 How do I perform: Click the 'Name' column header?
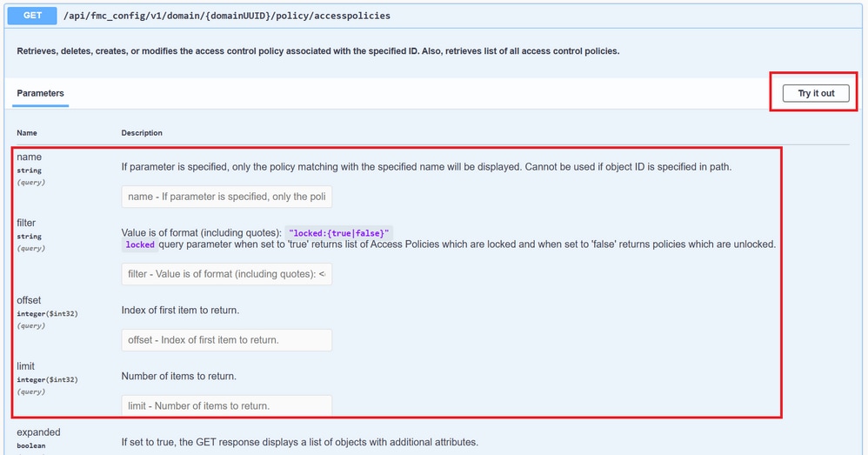27,133
